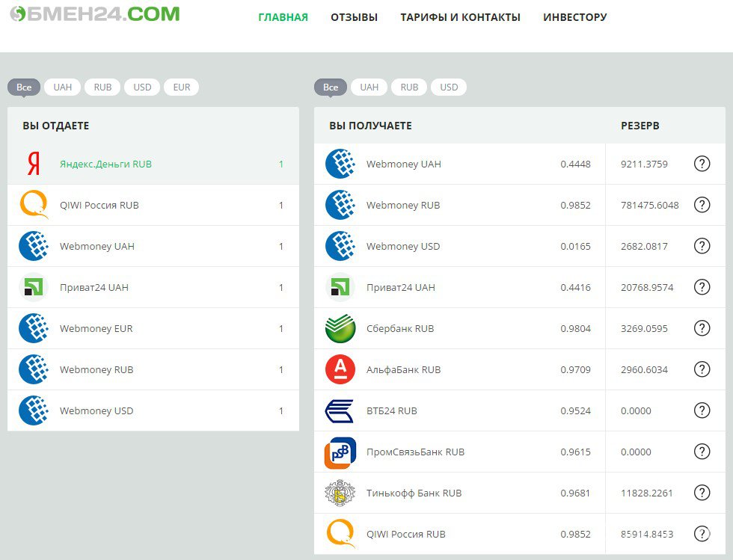Click Приват24 UAH icon in the give list
Image resolution: width=733 pixels, height=560 pixels.
click(34, 287)
